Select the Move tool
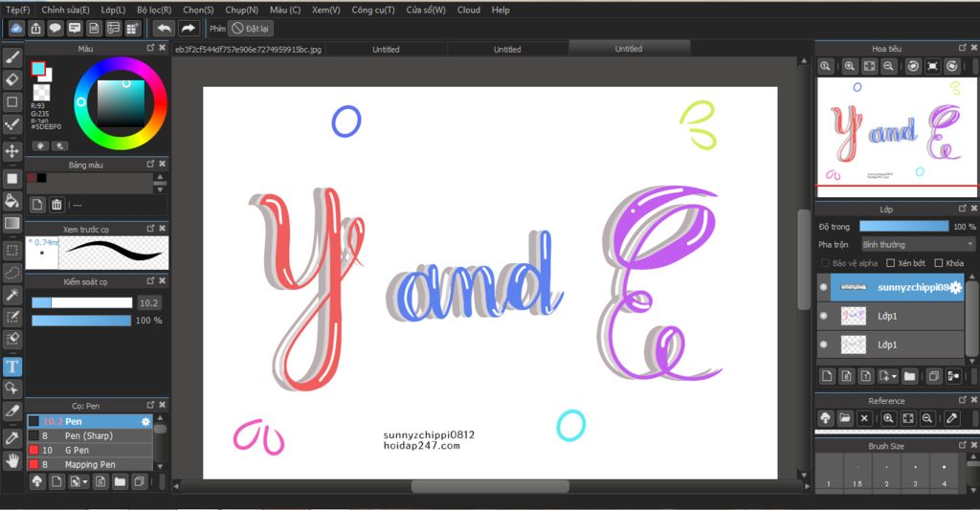The height and width of the screenshot is (510, 980). [11, 151]
